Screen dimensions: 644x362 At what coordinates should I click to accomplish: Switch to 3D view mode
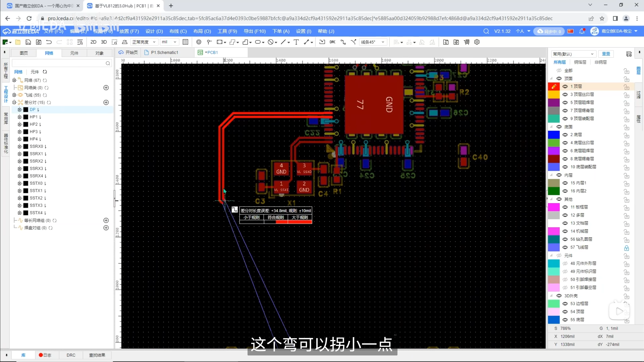pyautogui.click(x=104, y=42)
